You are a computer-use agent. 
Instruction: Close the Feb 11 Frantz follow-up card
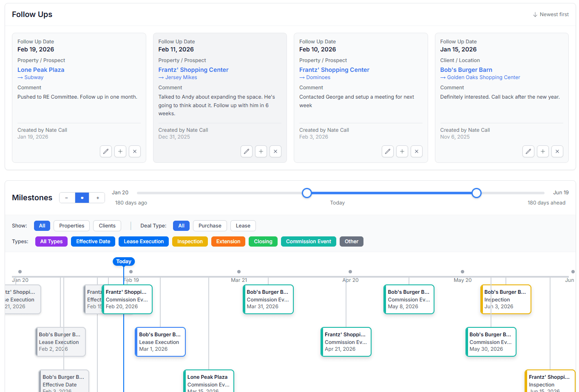click(275, 151)
